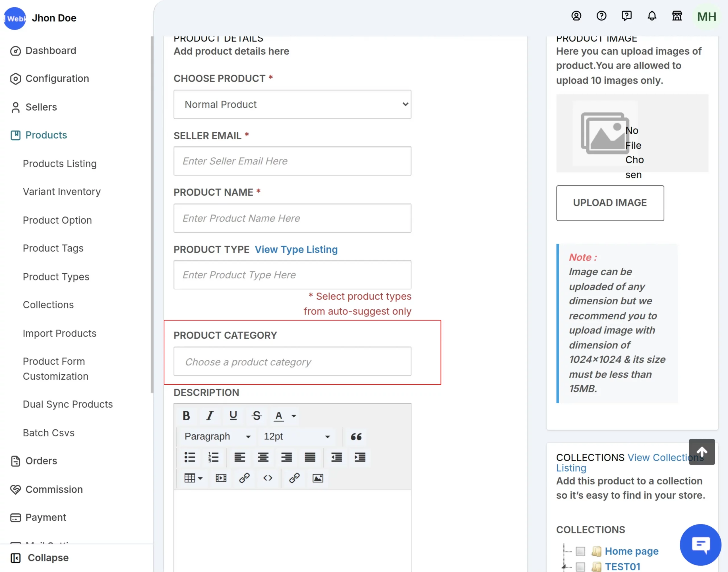
Task: Click the UPLOAD IMAGE button
Action: pos(610,203)
